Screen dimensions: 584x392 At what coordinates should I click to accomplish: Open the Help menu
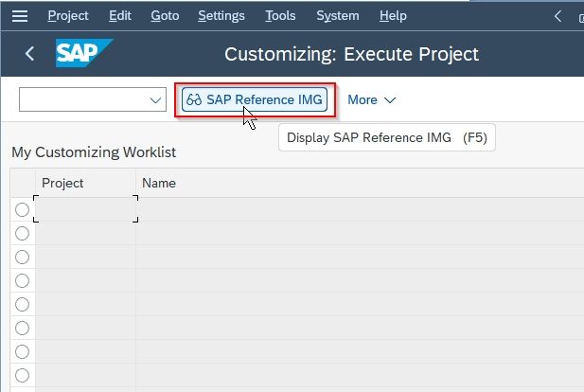(393, 16)
